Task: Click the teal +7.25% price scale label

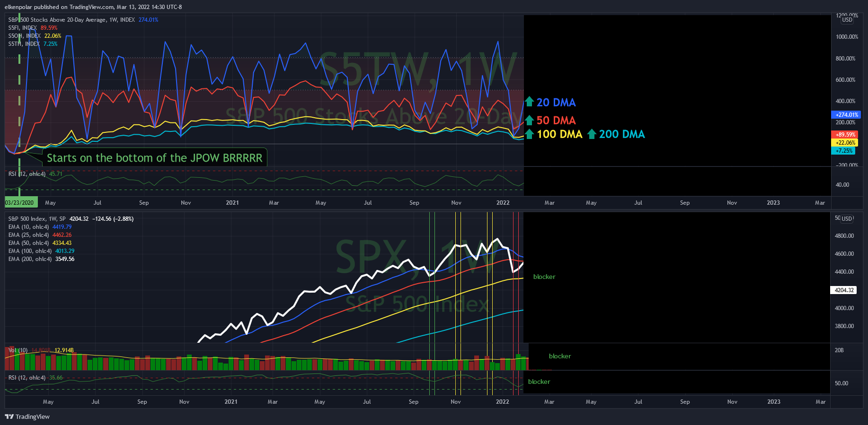Action: point(842,151)
